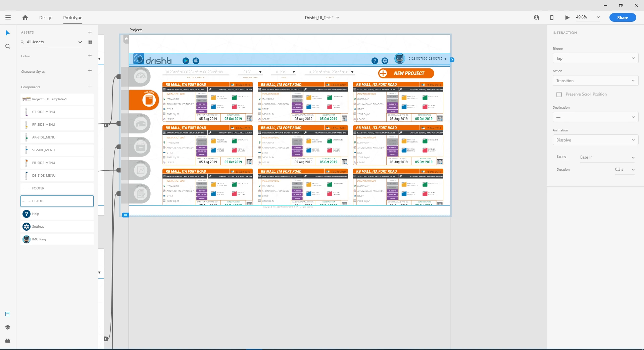The height and width of the screenshot is (350, 644).
Task: Click the All Assets search field
Action: 50,42
